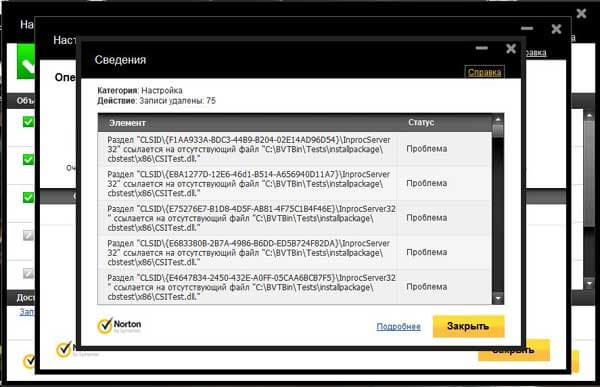Image resolution: width=600 pixels, height=387 pixels.
Task: Click scroll up arrow of the details list
Action: click(x=498, y=119)
